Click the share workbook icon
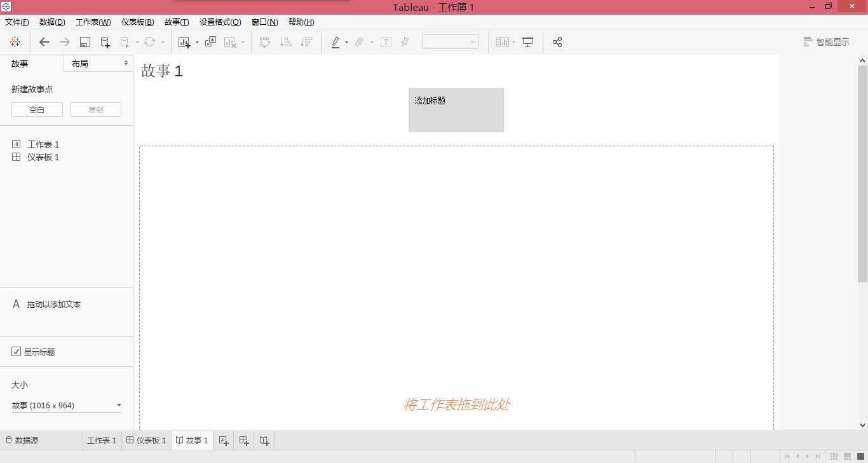868x463 pixels. tap(557, 42)
